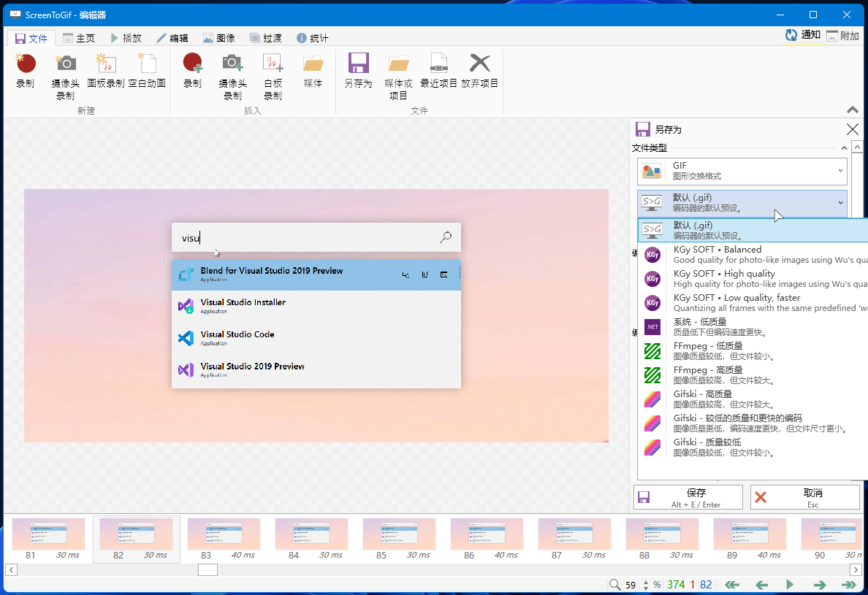Screen dimensions: 868x595
Task: Select Gifski - 较低的质量和更快的编码 preset
Action: [x=753, y=423]
